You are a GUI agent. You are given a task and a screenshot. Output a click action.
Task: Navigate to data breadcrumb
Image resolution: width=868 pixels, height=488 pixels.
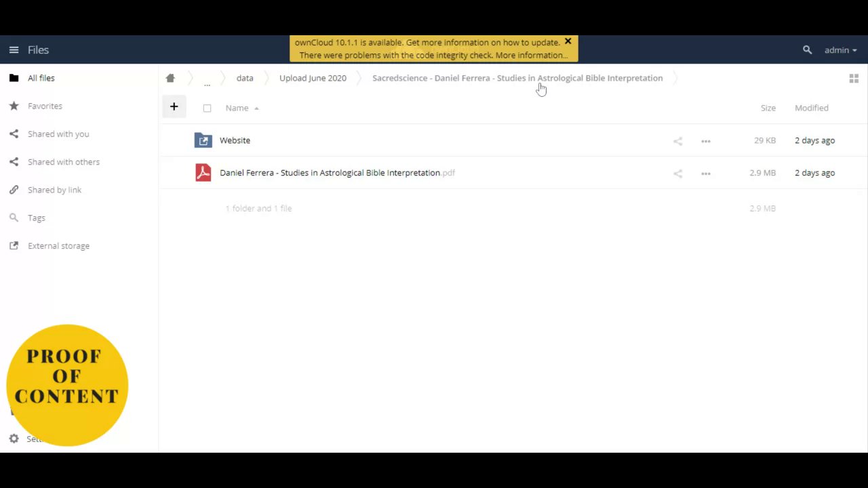[245, 78]
